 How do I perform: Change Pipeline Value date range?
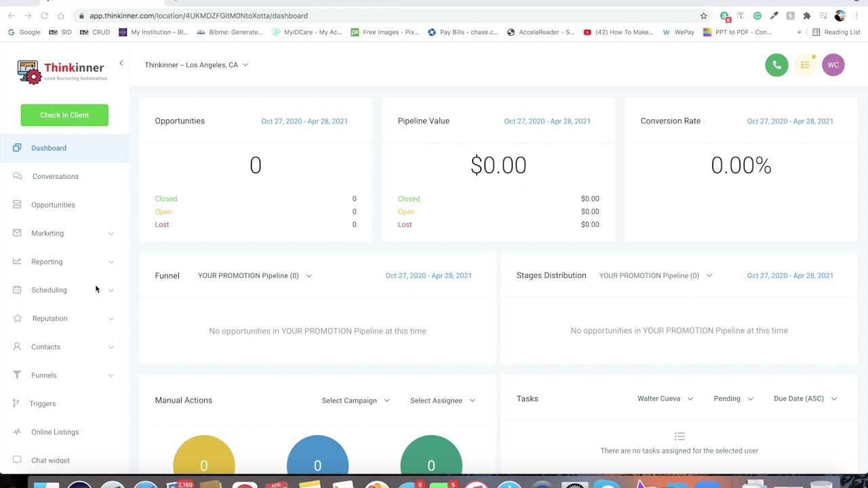pyautogui.click(x=547, y=121)
